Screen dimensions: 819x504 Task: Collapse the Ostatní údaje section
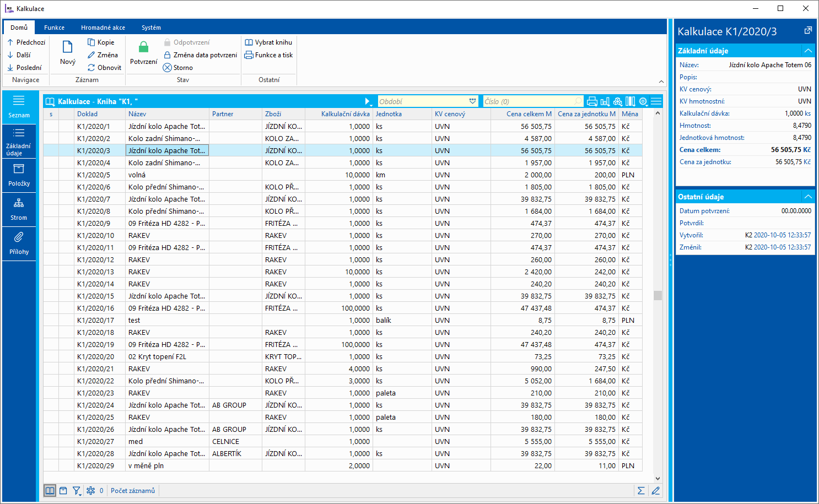coord(807,197)
